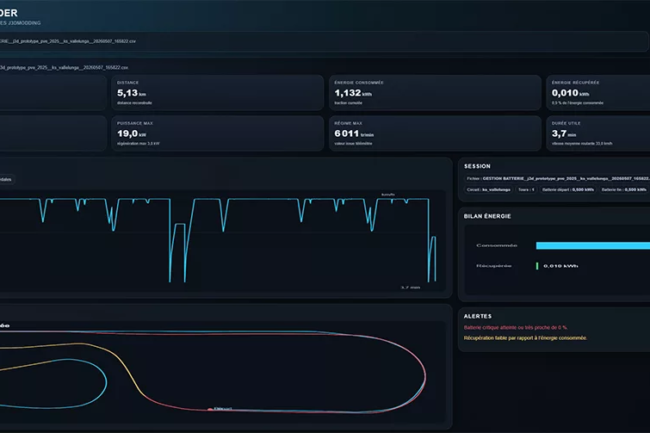Click the Batterie fin chip
Image resolution: width=650 pixels, height=433 pixels.
(624, 190)
